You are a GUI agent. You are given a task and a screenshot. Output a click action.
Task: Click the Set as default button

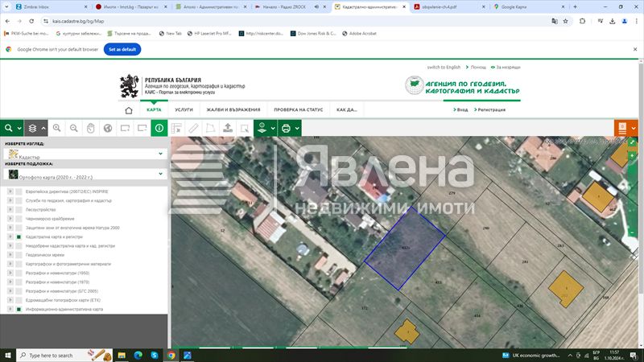pos(122,49)
